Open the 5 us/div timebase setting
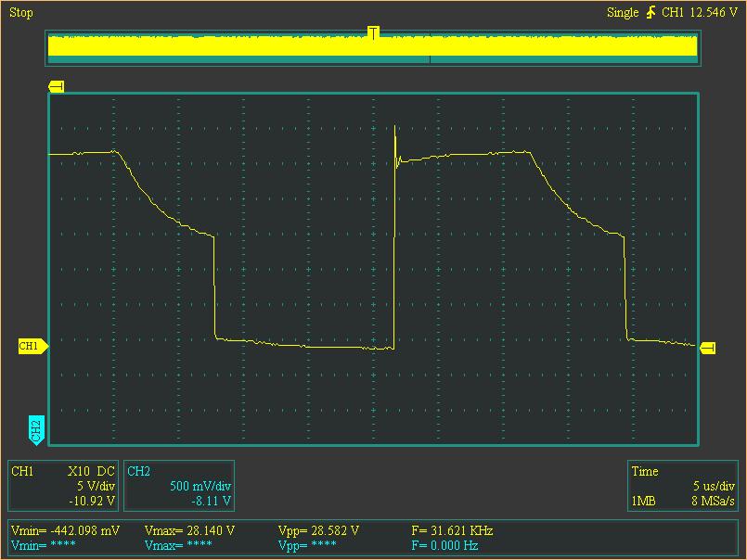This screenshot has width=747, height=560. click(x=714, y=486)
